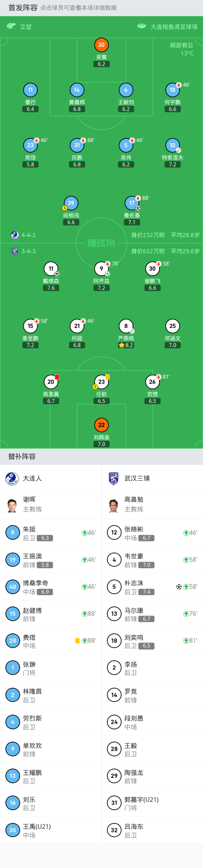The image size is (203, 868).
Task: Open 高准翼's number 20 circle with red card
Action: click(x=51, y=382)
